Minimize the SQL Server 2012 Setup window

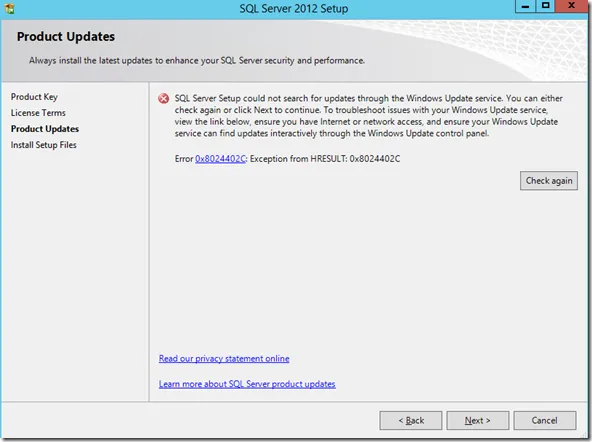tap(525, 6)
